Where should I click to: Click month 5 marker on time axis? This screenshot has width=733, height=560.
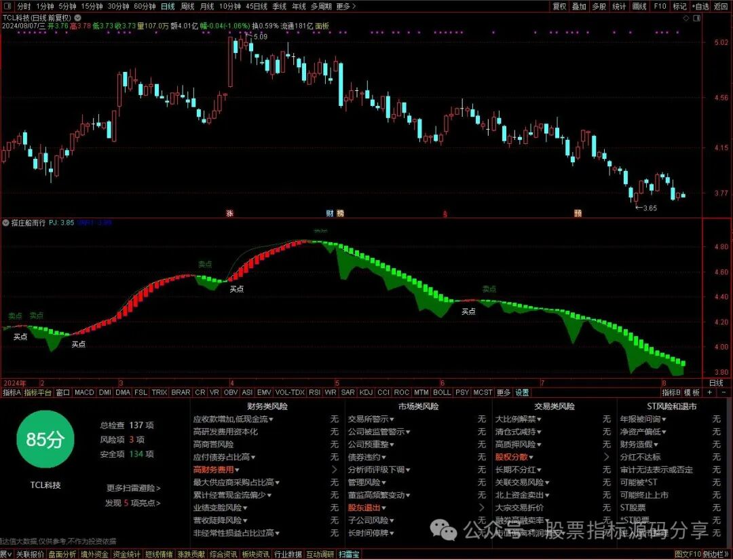(337, 383)
